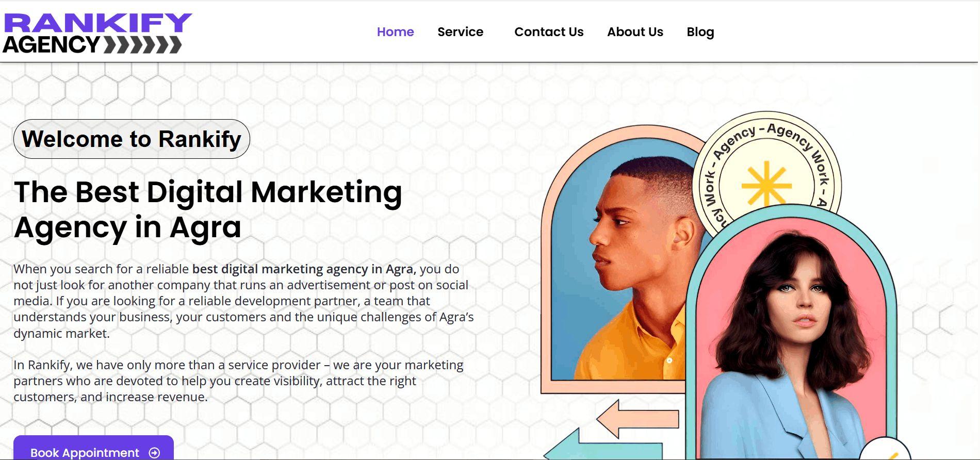Screen dimensions: 980x460
Task: Click the 'Welcome to Rankify' pill badge
Action: click(132, 139)
